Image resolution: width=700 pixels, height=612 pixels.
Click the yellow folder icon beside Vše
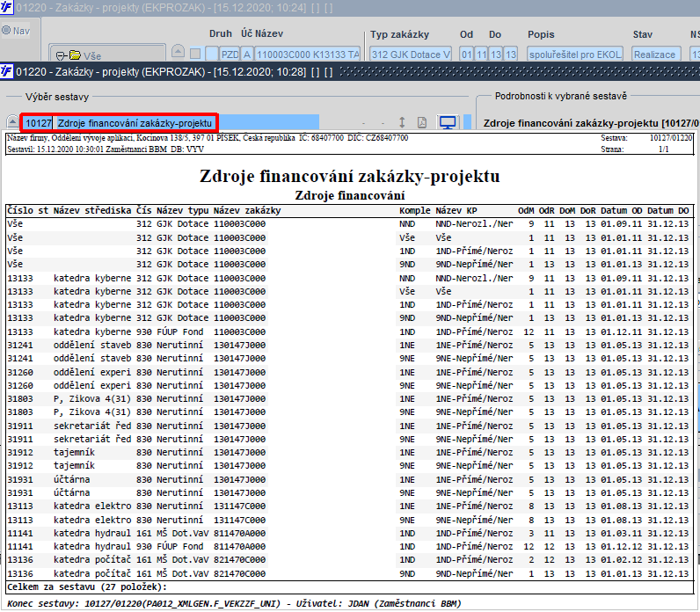click(75, 55)
